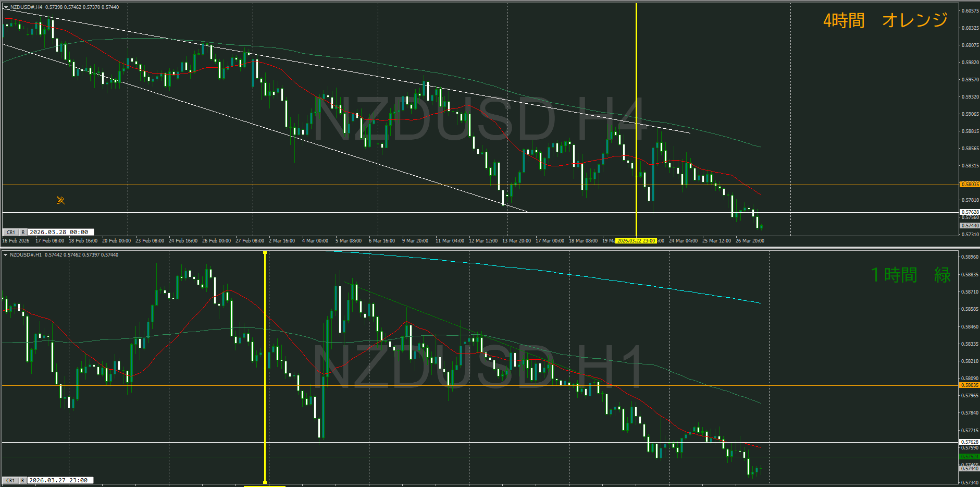Click the white 0.57628 price label on H4
This screenshot has width=980, height=487.
[969, 212]
